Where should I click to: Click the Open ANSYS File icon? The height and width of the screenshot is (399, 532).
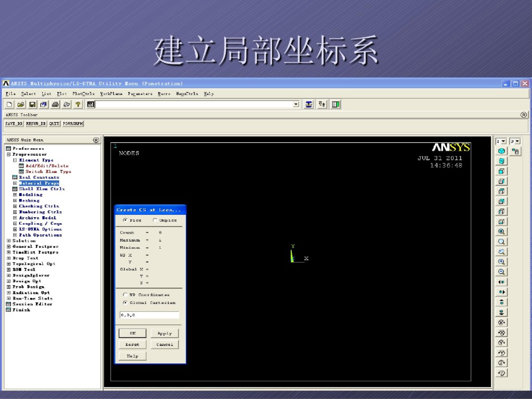point(21,105)
